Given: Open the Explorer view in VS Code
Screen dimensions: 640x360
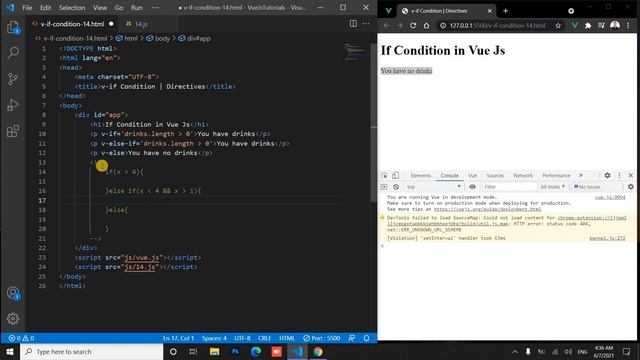Looking at the screenshot, I should click(x=13, y=28).
